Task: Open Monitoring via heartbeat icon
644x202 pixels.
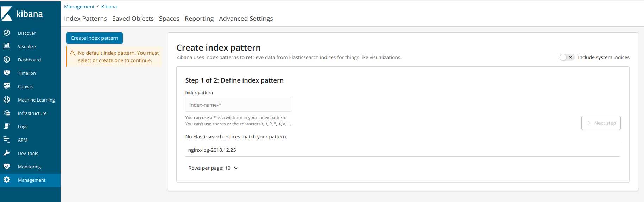Action: pos(6,166)
